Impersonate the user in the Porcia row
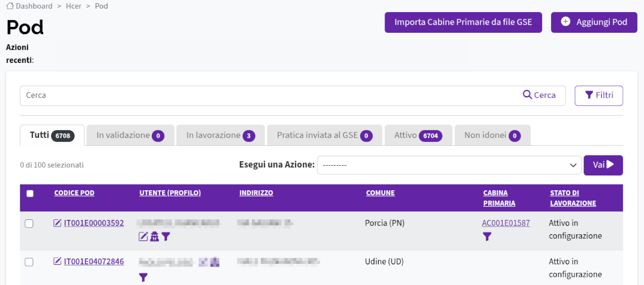The width and height of the screenshot is (644, 285). 154,237
